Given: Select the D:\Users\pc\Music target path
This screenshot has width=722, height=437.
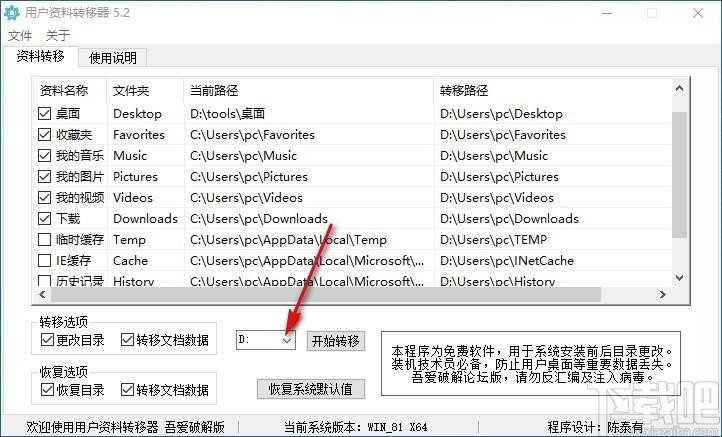Looking at the screenshot, I should coord(553,155).
